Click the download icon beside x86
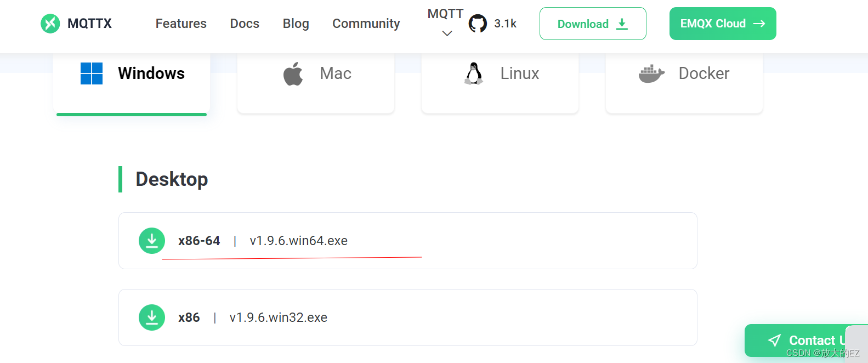Viewport: 868px width, 363px height. coord(152,317)
